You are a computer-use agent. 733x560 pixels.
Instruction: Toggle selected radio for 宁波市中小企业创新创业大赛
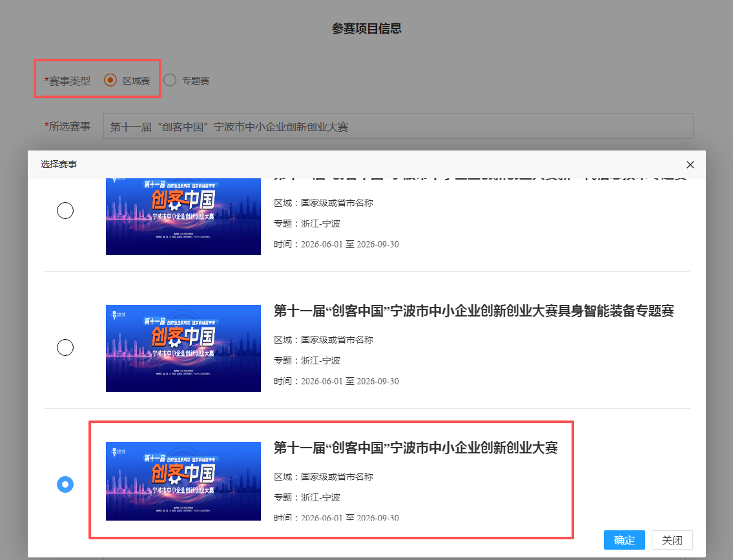point(65,484)
